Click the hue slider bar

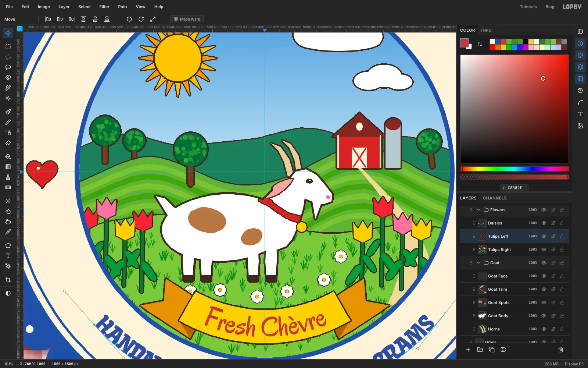click(514, 169)
